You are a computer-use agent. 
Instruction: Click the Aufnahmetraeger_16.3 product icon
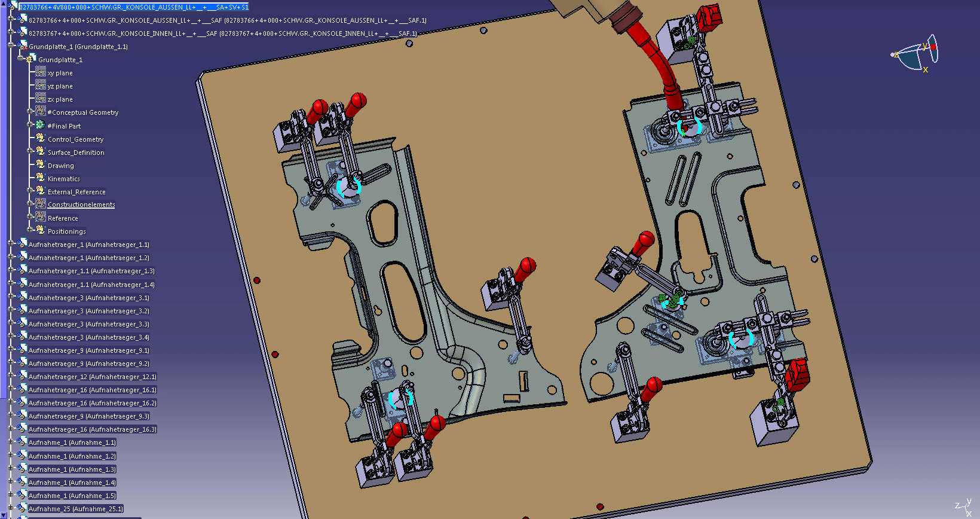tap(22, 428)
